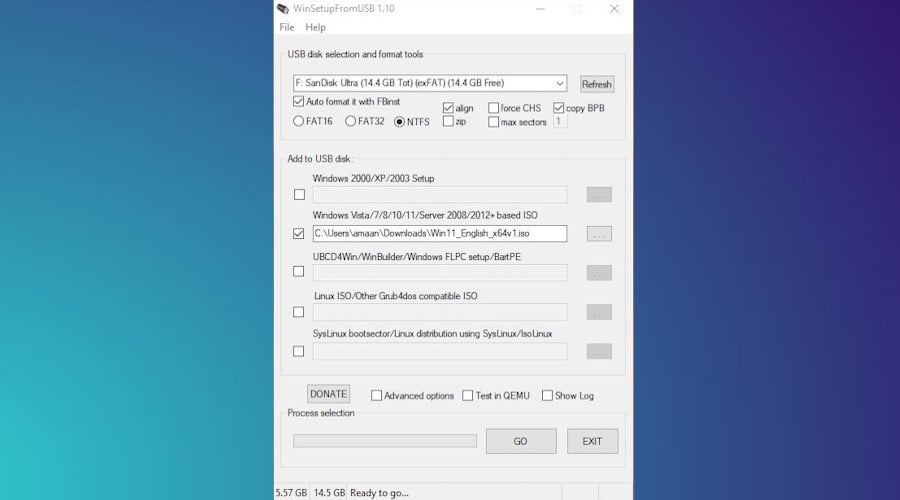The width and height of the screenshot is (900, 500).
Task: Browse for SysLinux/IsoLinux distribution source
Action: point(599,351)
